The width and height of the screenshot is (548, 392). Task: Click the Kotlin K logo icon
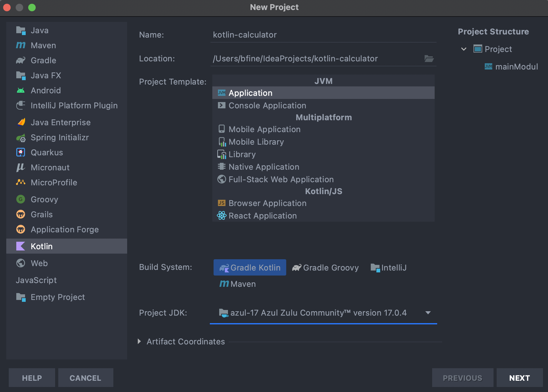click(x=21, y=246)
